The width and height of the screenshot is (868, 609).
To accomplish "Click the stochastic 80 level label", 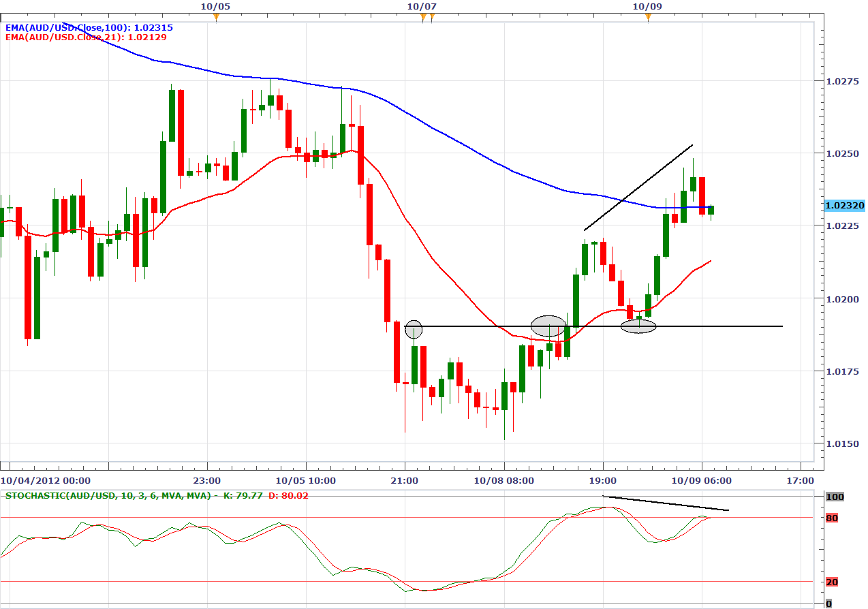I will pos(831,518).
